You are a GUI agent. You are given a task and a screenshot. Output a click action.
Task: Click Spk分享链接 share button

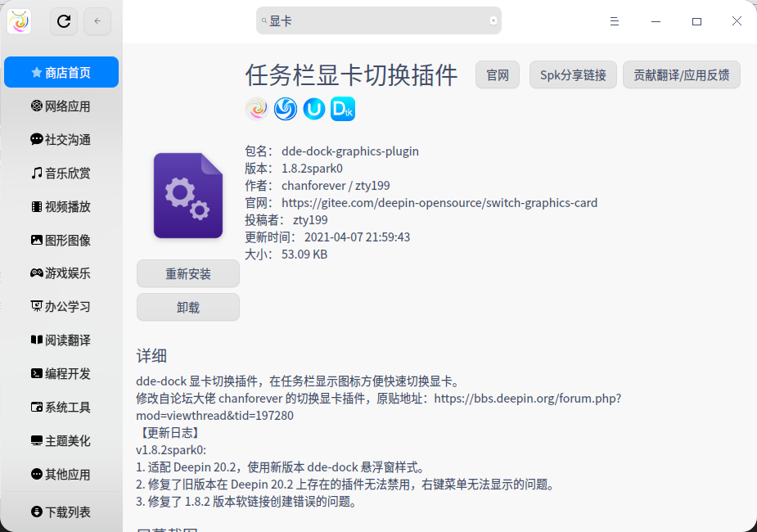pos(573,74)
